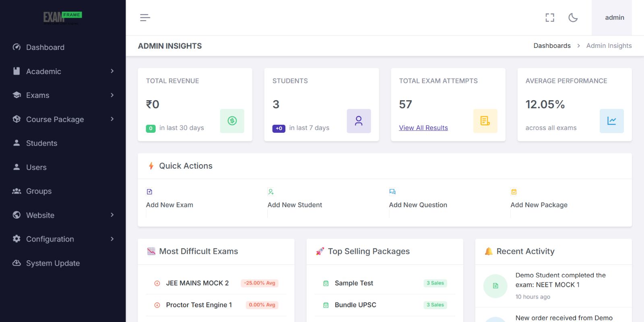The width and height of the screenshot is (644, 322).
Task: Switch to dark mode moon icon
Action: pyautogui.click(x=573, y=18)
